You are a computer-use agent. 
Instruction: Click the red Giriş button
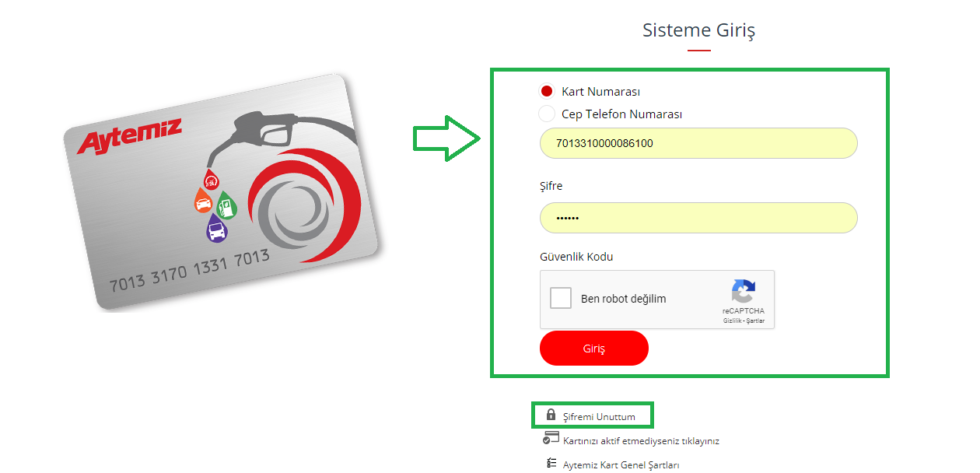tap(594, 348)
